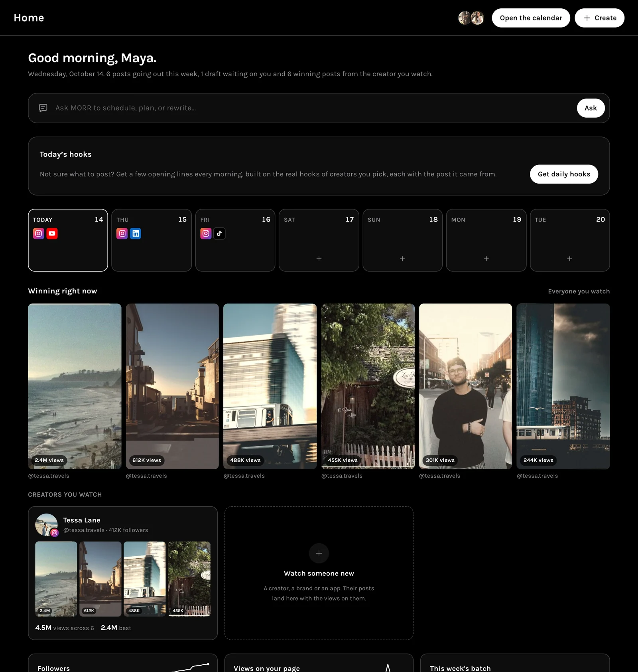Image resolution: width=638 pixels, height=672 pixels.
Task: Open the Everyone you watch filter
Action: click(x=579, y=291)
